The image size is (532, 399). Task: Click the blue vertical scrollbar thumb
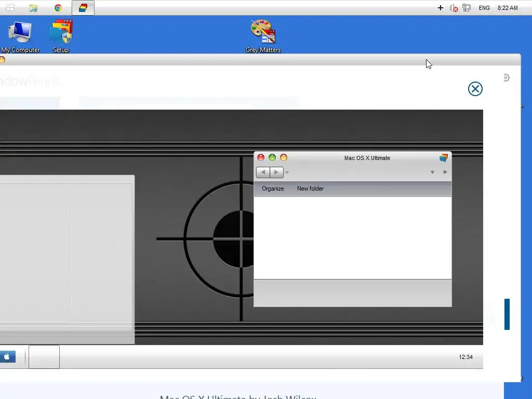tap(507, 314)
